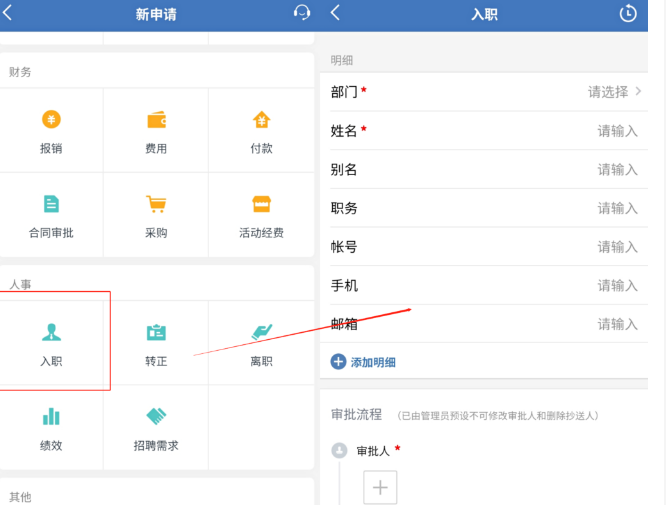Open the 入职 onboarding icon
The image size is (666, 505).
(51, 333)
